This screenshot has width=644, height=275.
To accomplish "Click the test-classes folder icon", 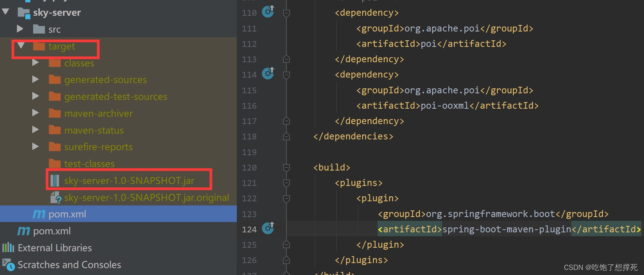I will coord(55,164).
